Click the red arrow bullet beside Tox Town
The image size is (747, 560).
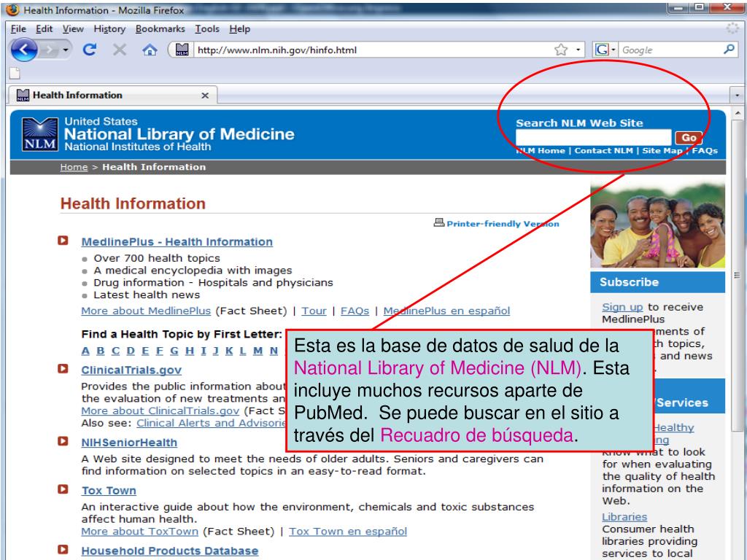coord(63,489)
